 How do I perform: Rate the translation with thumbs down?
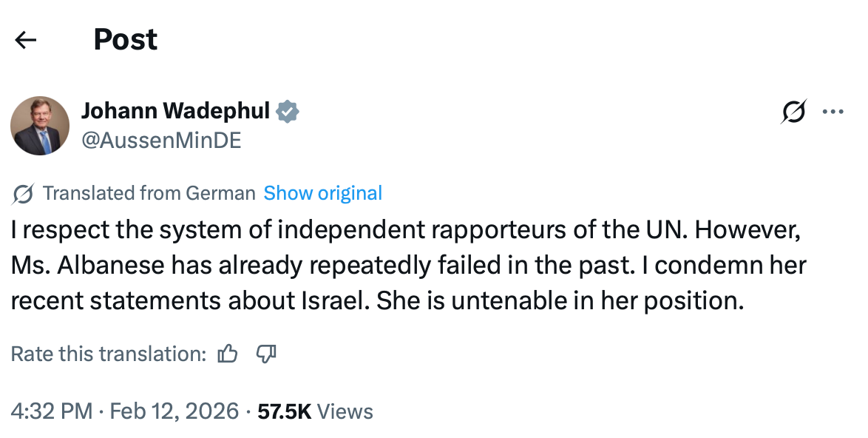point(265,354)
